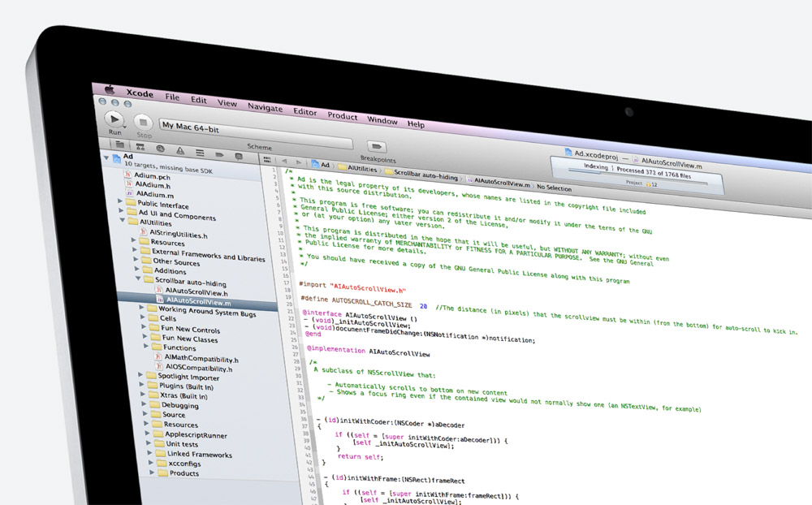Select AIAutoScrollView.h in the navigator

pos(197,291)
